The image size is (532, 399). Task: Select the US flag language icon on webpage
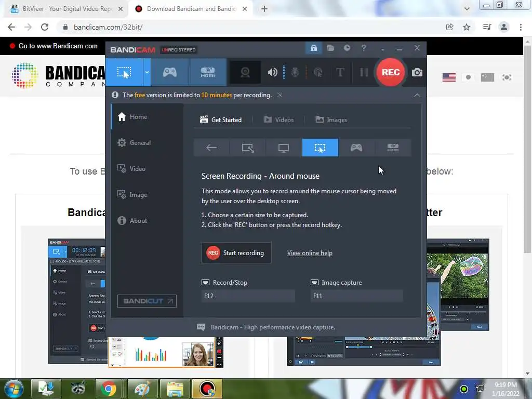tap(449, 77)
